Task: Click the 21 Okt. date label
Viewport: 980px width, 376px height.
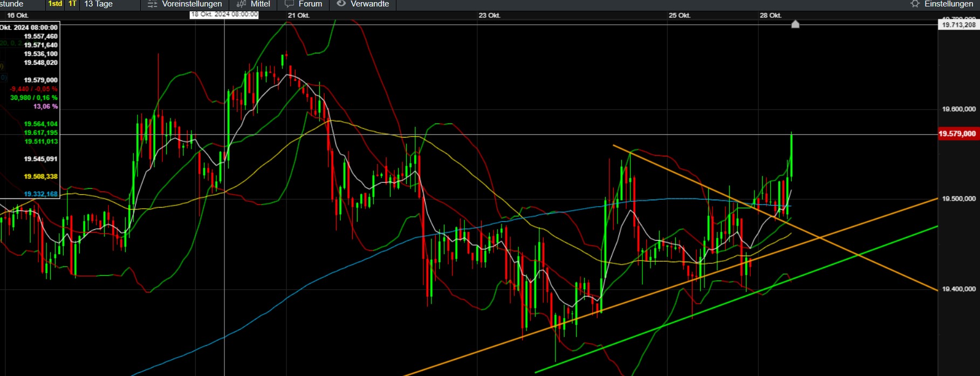Action: point(299,15)
